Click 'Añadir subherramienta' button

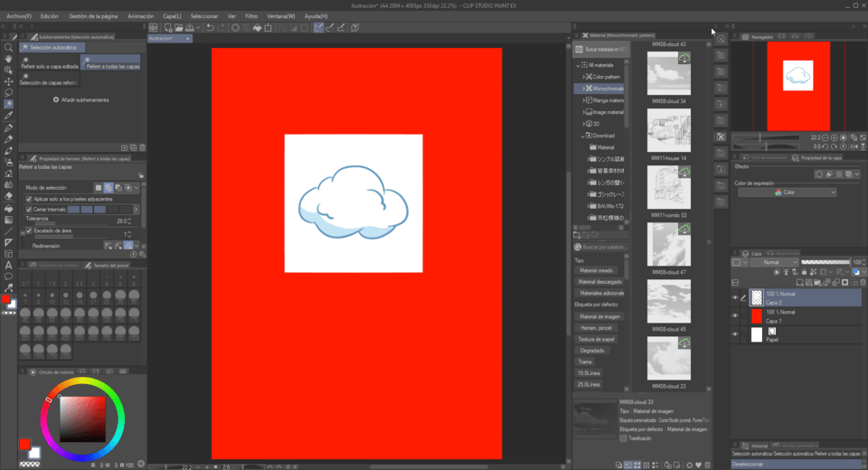(x=80, y=99)
